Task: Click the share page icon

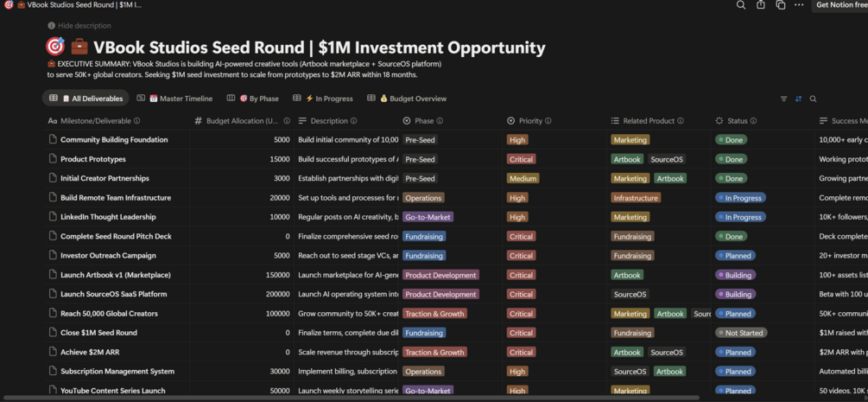Action: (761, 5)
